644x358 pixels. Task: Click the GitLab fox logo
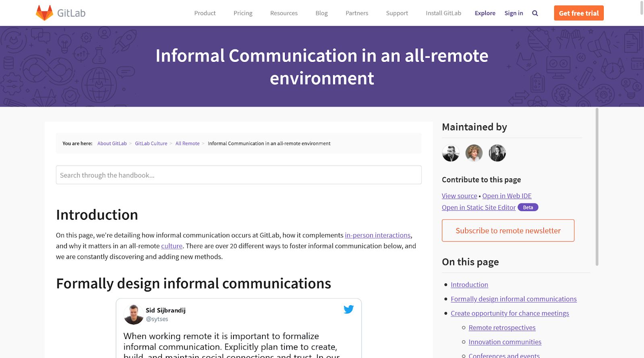(x=44, y=13)
